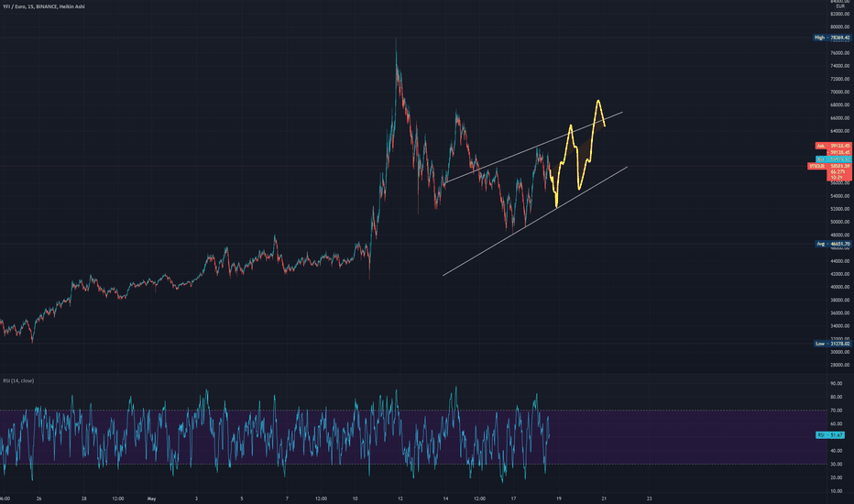Select the High 78369.42 price label
854x504 pixels.
click(x=831, y=38)
